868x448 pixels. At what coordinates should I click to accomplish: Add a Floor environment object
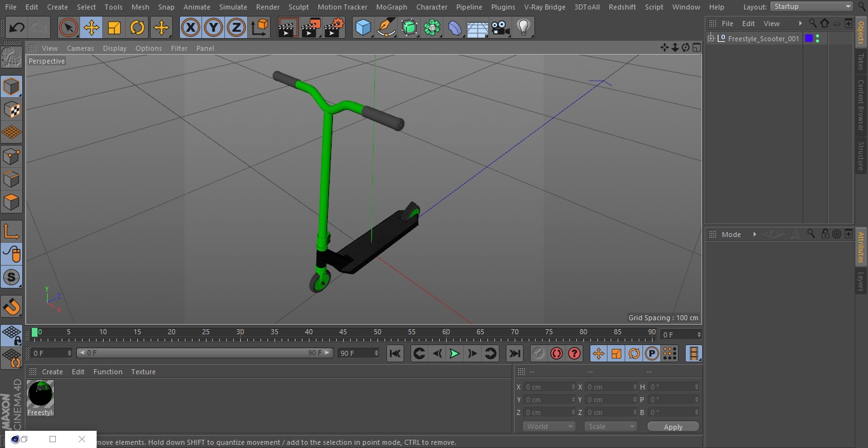pyautogui.click(x=478, y=27)
